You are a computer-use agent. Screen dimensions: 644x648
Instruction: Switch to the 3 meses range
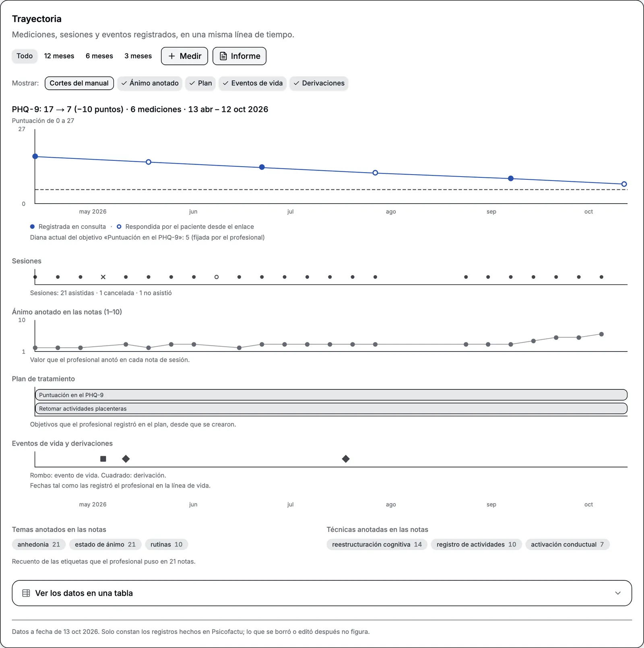pos(138,56)
